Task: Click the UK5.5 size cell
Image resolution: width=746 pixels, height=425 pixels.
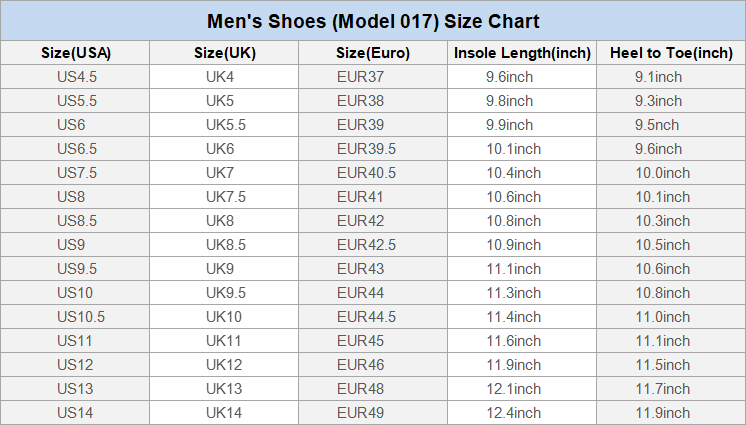Action: coord(226,125)
